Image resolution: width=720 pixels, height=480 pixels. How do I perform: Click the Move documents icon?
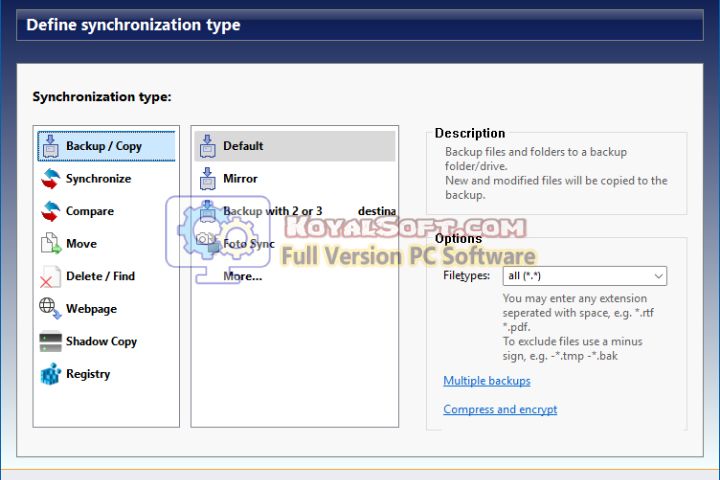(51, 243)
